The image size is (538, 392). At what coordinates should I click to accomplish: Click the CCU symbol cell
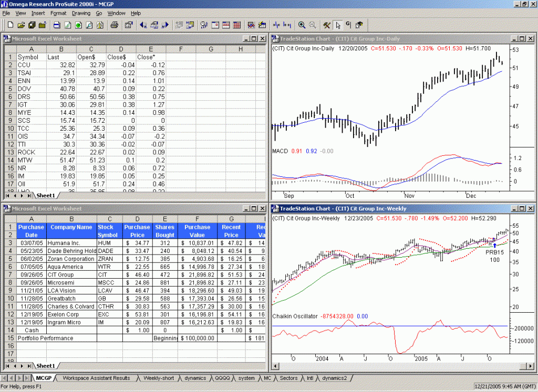click(x=32, y=65)
